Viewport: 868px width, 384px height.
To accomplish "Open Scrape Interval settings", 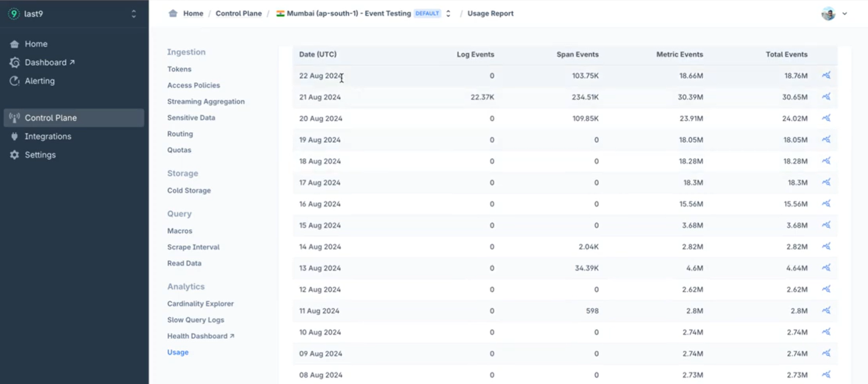I will [x=193, y=247].
